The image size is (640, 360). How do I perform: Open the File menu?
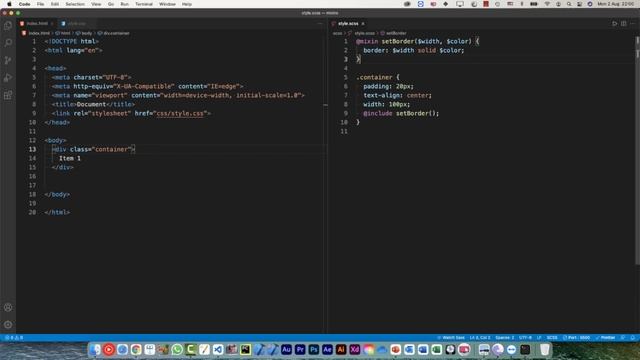click(x=40, y=4)
